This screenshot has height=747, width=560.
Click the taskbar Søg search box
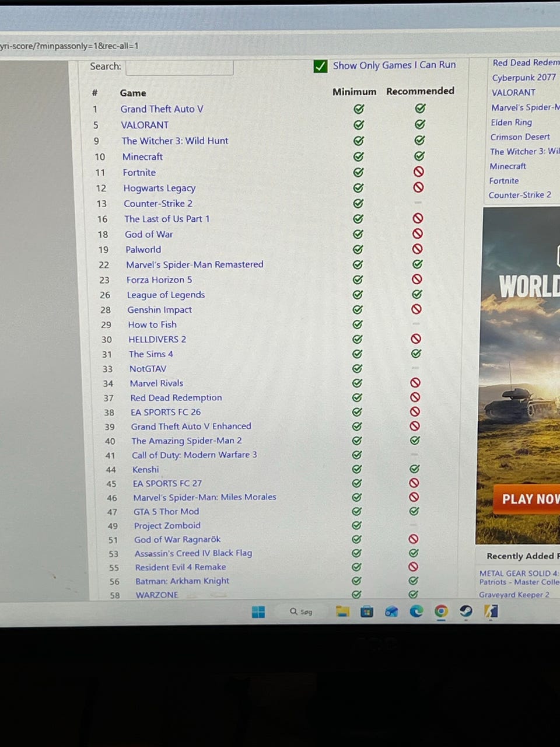click(x=302, y=612)
